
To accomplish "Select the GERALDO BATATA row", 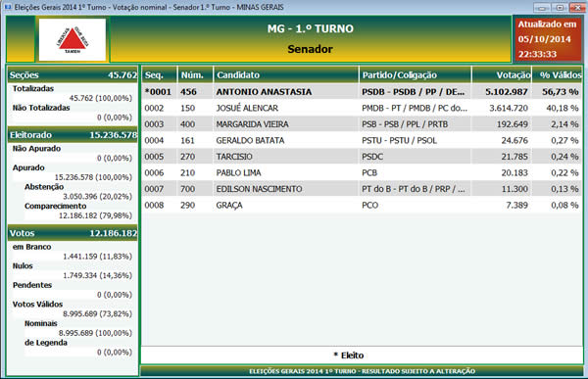I will tap(362, 140).
